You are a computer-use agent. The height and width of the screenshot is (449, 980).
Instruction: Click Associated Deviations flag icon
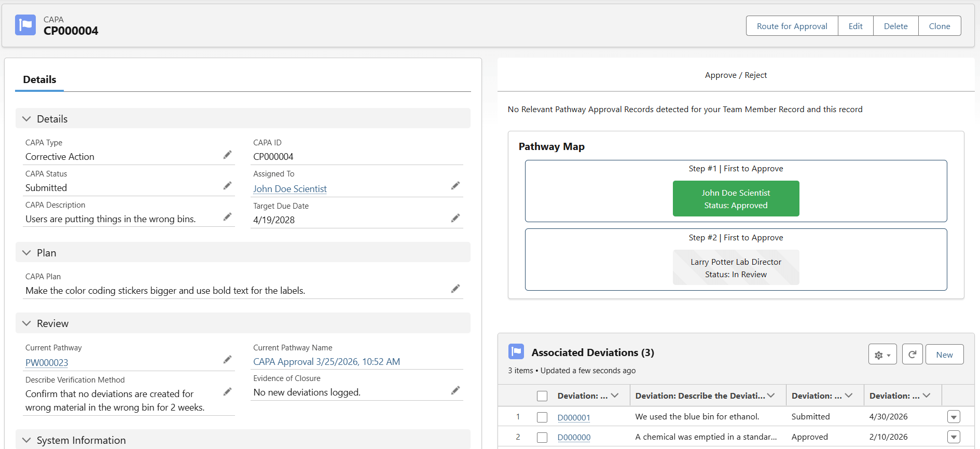516,352
